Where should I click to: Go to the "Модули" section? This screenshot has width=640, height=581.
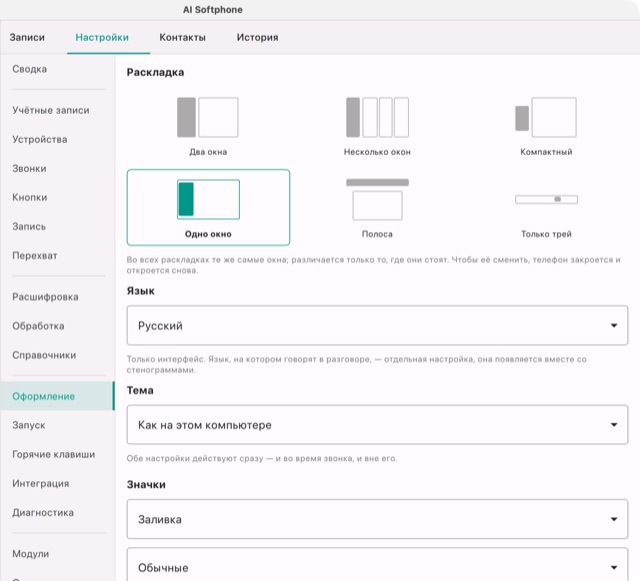[58, 554]
